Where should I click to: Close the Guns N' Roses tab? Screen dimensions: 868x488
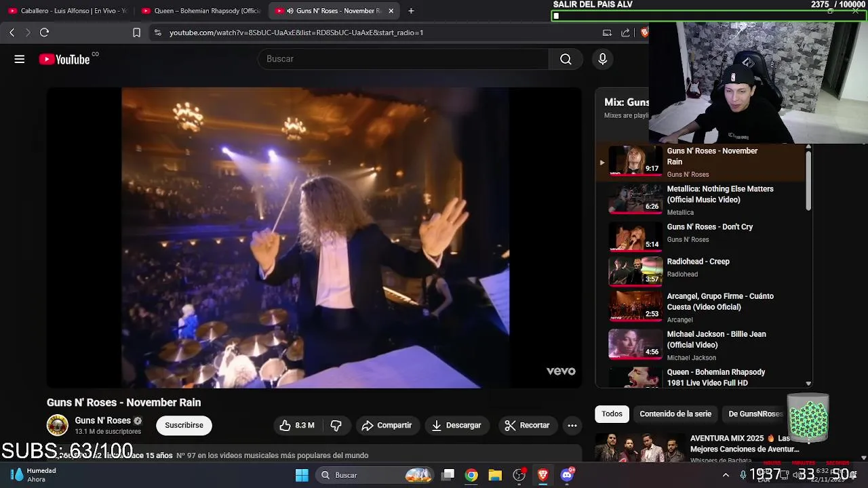[391, 11]
